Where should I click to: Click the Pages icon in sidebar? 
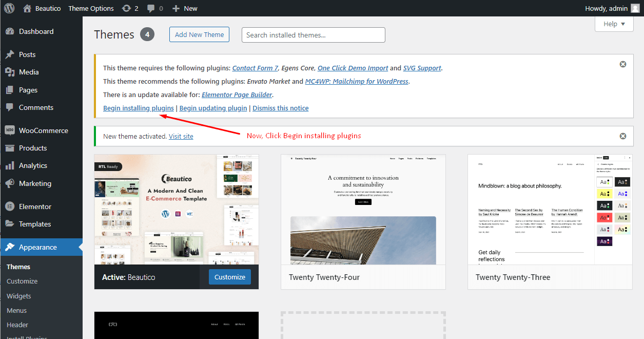(x=10, y=90)
